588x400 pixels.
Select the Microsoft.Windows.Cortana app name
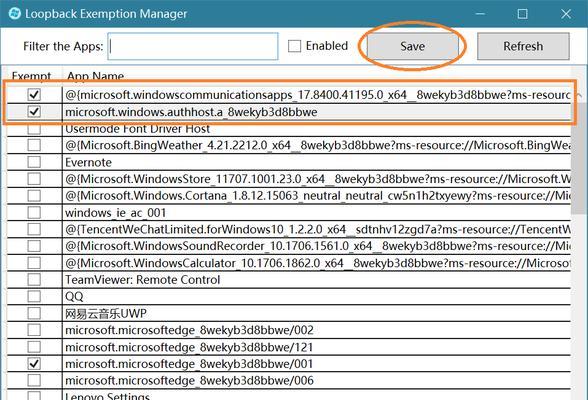318,196
